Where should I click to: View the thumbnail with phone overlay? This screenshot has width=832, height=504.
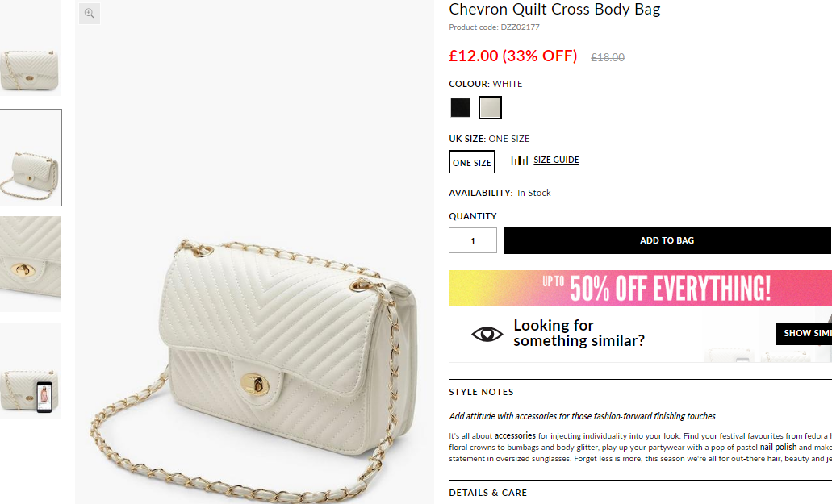[x=30, y=370]
